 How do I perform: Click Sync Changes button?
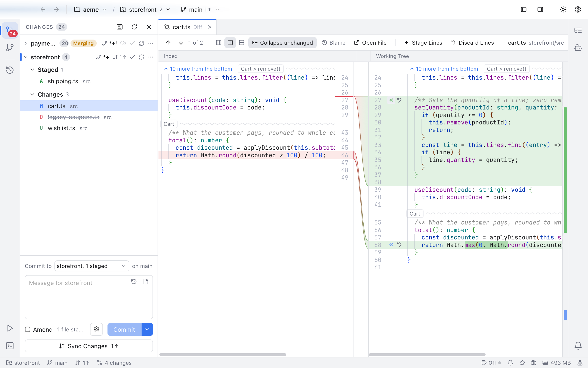[89, 346]
